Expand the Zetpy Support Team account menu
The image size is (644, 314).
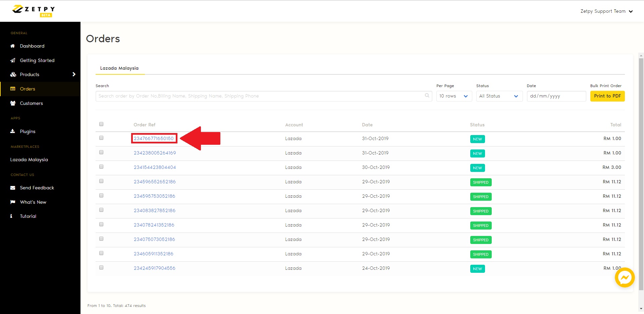(x=606, y=11)
